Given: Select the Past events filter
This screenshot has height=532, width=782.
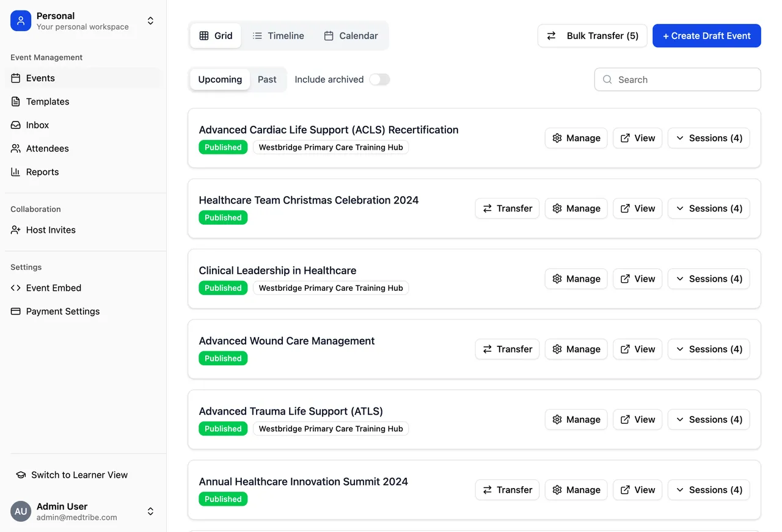Looking at the screenshot, I should point(267,79).
